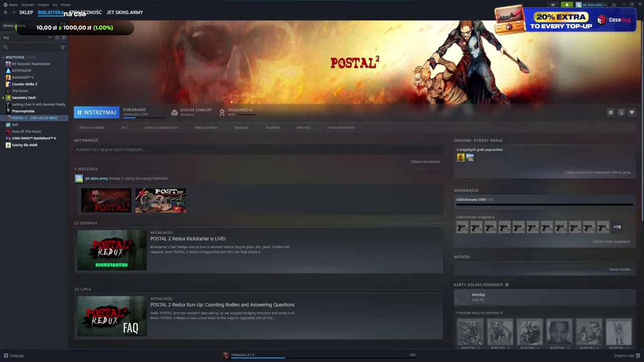Open recent games clock filter
Screen dimensions: 644x362
pyautogui.click(x=57, y=38)
